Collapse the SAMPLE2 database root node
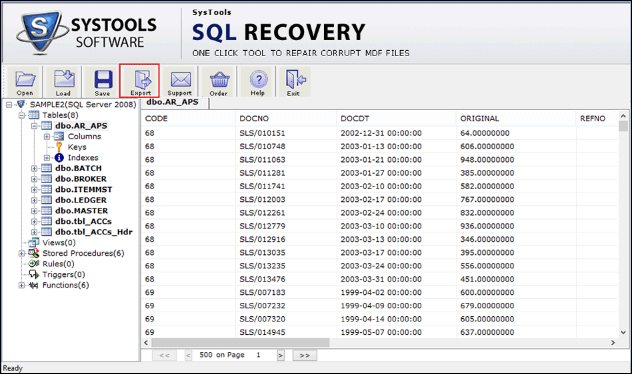Image resolution: width=632 pixels, height=374 pixels. (x=9, y=105)
